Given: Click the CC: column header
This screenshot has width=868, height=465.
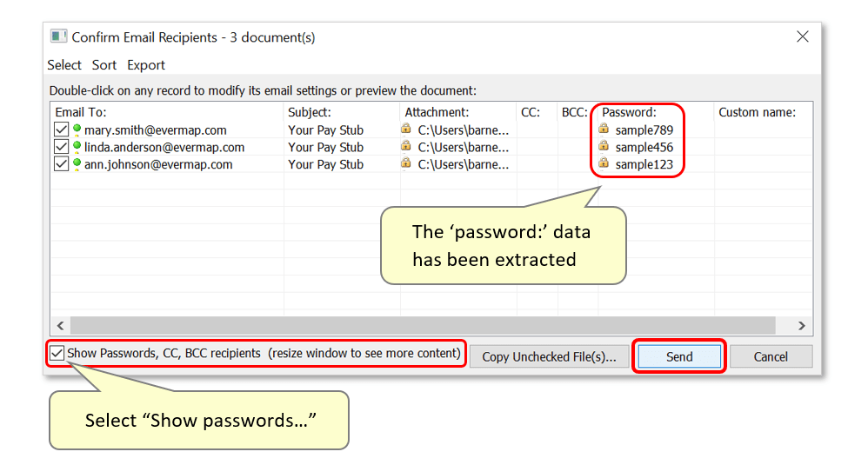Looking at the screenshot, I should pos(537,112).
